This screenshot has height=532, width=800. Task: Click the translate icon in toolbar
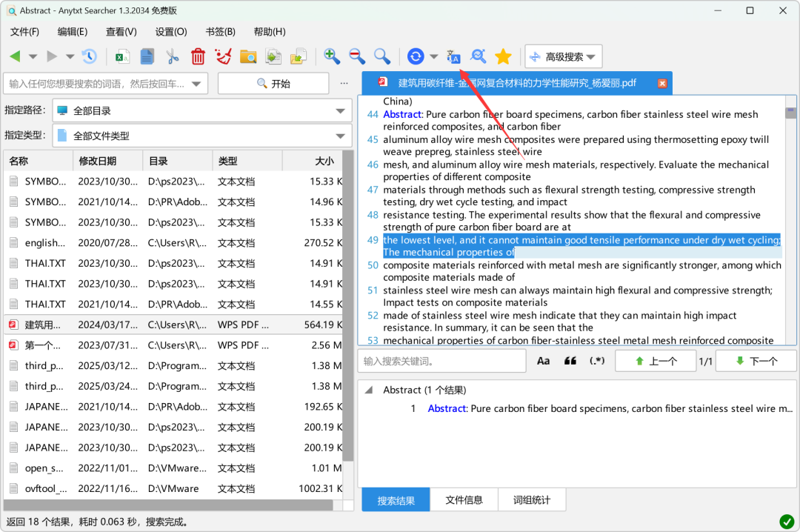click(x=453, y=56)
